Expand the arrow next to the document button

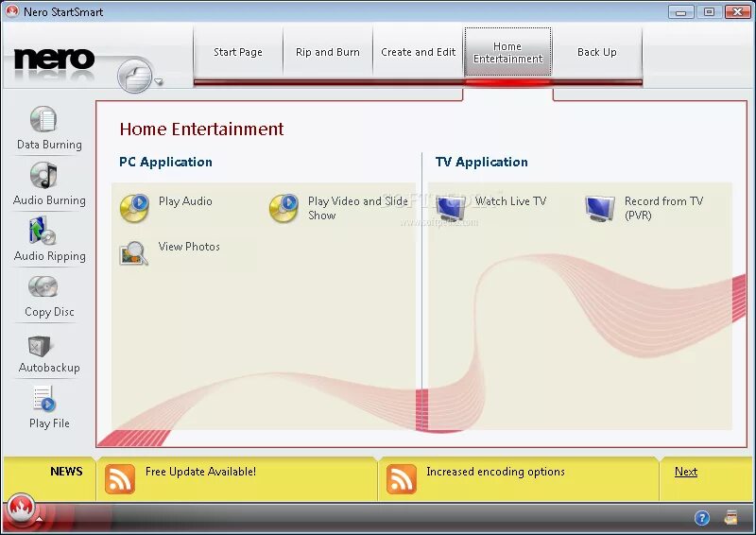(x=158, y=81)
